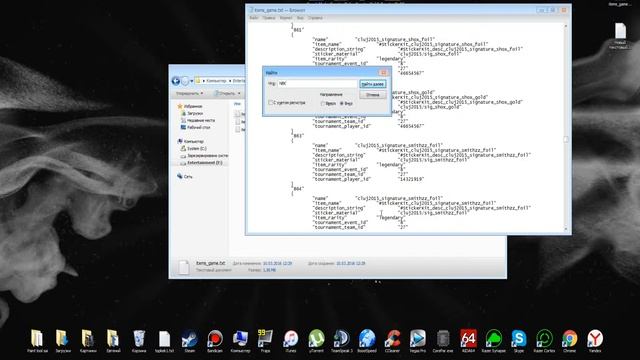640x360 pixels.
Task: Click the "863" entry line in Notepad
Action: pyautogui.click(x=298, y=136)
